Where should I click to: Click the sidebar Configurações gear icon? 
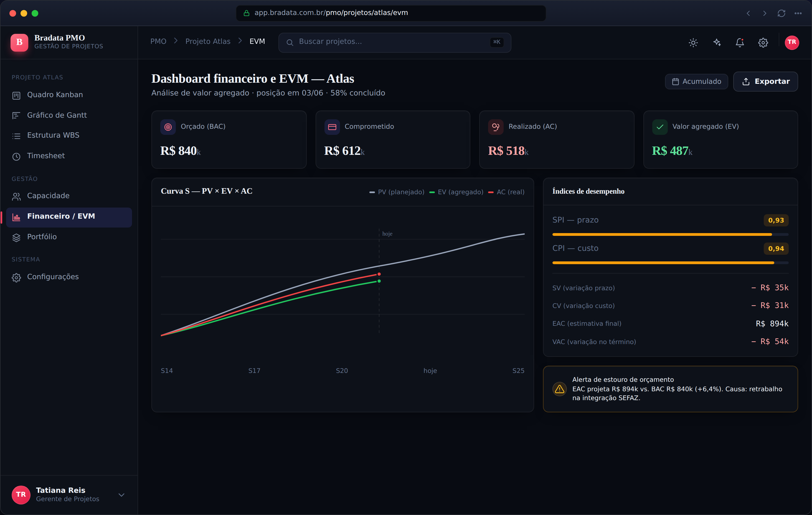[x=16, y=278]
